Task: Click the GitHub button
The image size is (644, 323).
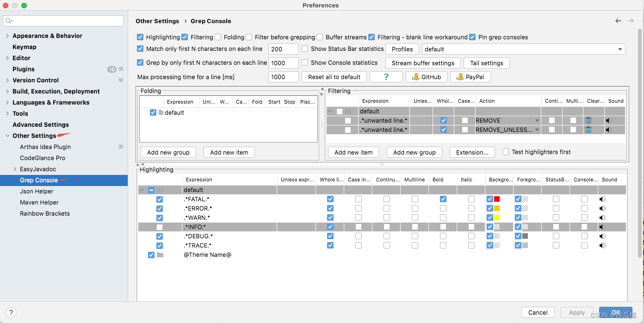Action: pos(427,77)
